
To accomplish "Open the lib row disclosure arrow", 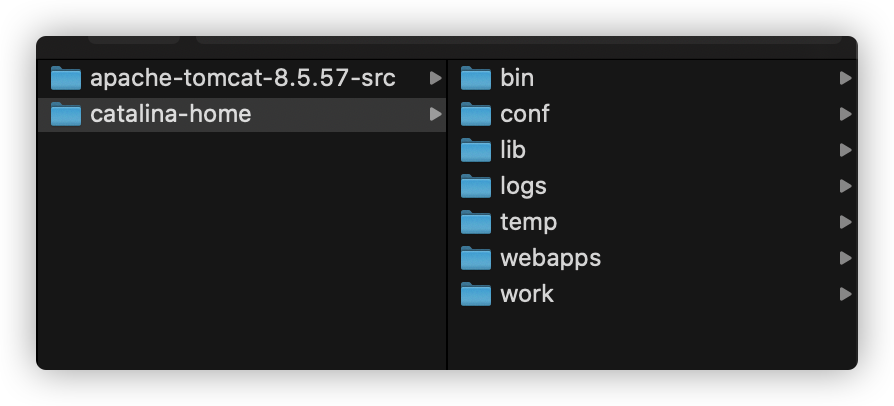I will click(846, 150).
